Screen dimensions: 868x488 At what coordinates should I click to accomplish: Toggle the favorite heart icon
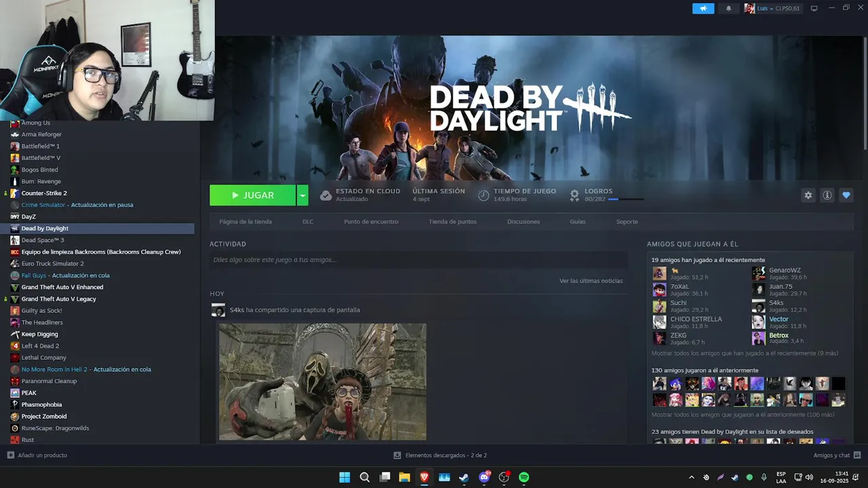pyautogui.click(x=846, y=195)
